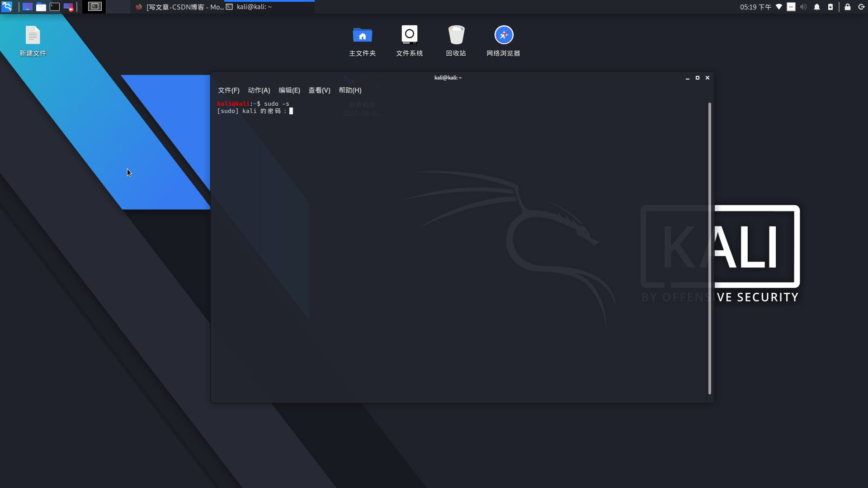Screen dimensions: 868x488
Task: Click the sudo password prompt line
Action: 255,111
